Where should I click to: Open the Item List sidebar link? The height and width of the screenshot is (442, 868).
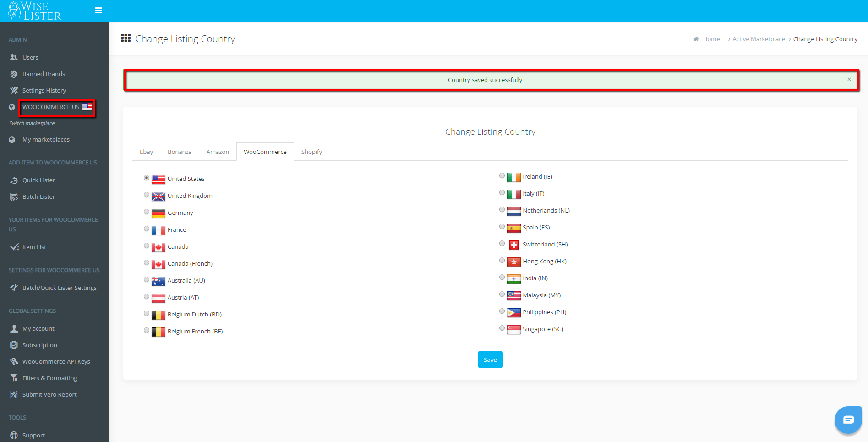click(x=34, y=247)
